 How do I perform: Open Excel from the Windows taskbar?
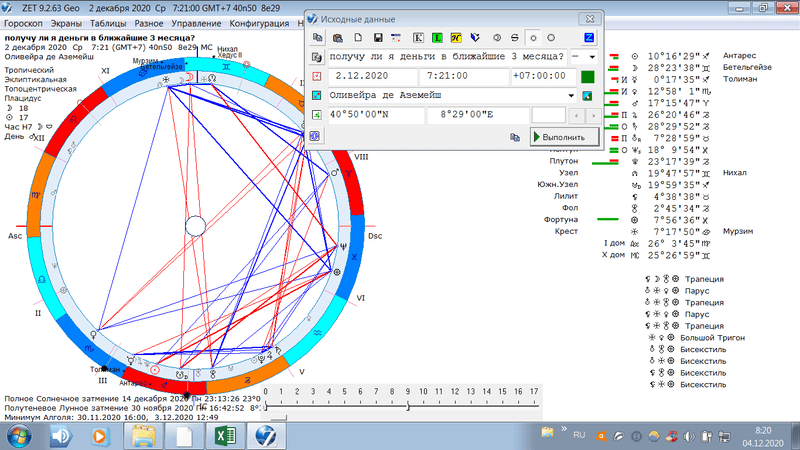tap(225, 436)
